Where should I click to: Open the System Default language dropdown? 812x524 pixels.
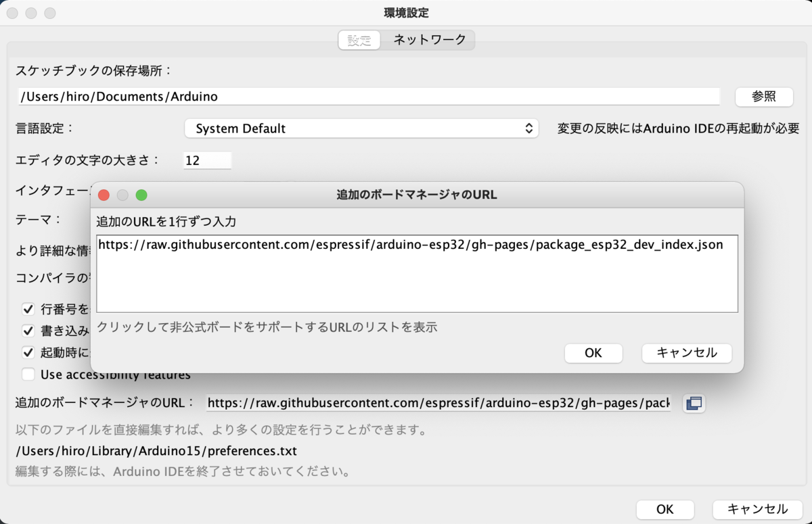pos(362,128)
